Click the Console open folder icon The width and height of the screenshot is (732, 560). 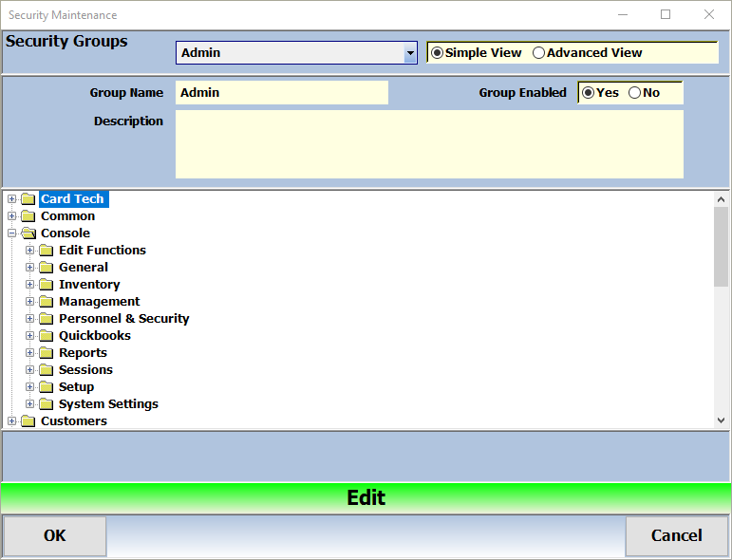[x=28, y=233]
